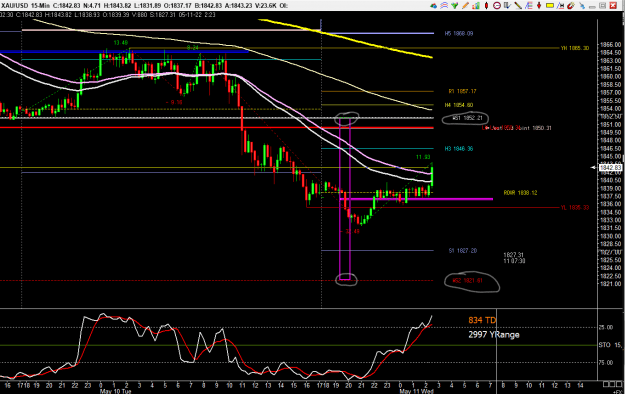The height and width of the screenshot is (394, 625).
Task: Click the green funnel filter icon
Action: [x=454, y=6]
